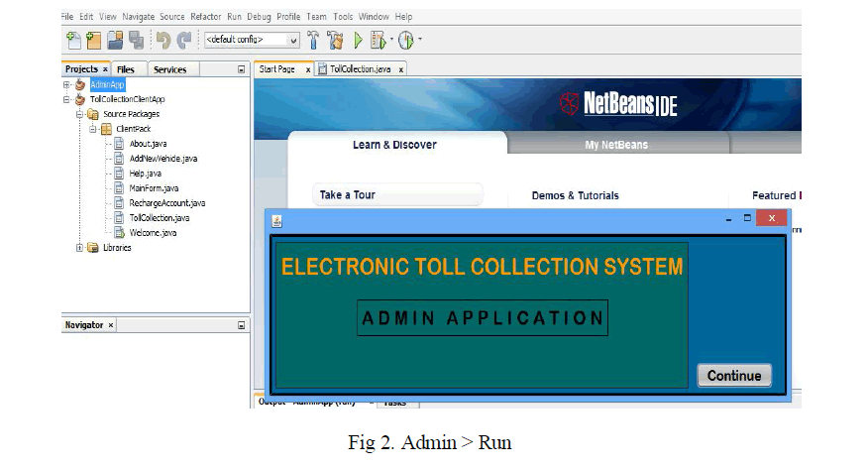
Task: Expand the AdminApp project node
Action: [66, 85]
